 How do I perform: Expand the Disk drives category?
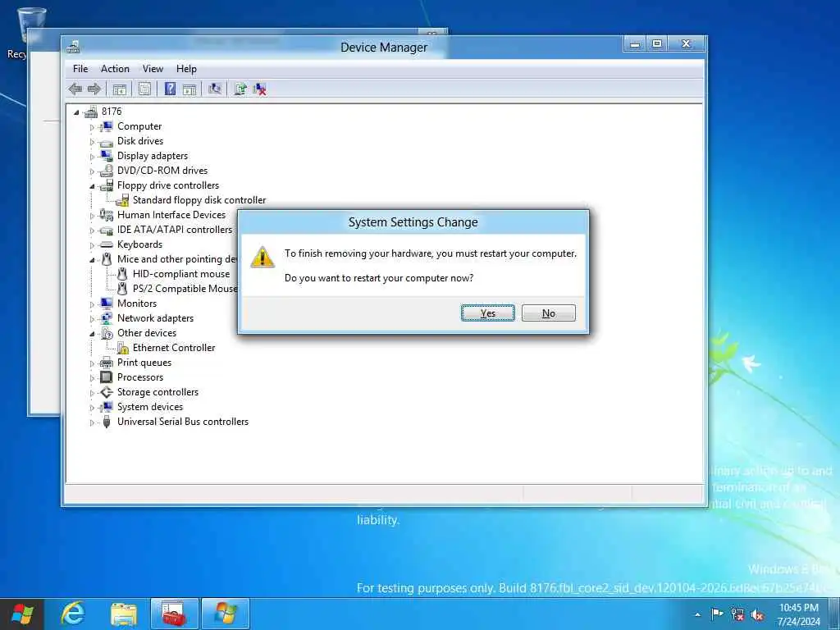[x=92, y=142]
